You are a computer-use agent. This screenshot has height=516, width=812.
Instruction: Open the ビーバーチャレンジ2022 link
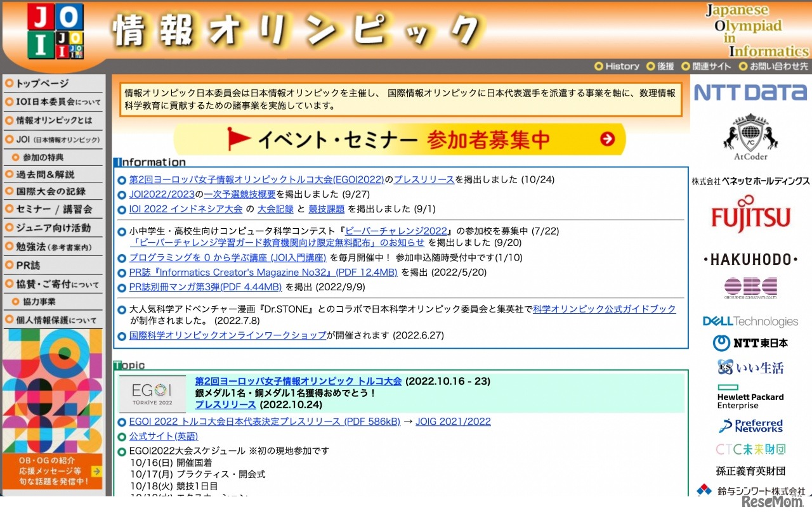[x=396, y=231]
